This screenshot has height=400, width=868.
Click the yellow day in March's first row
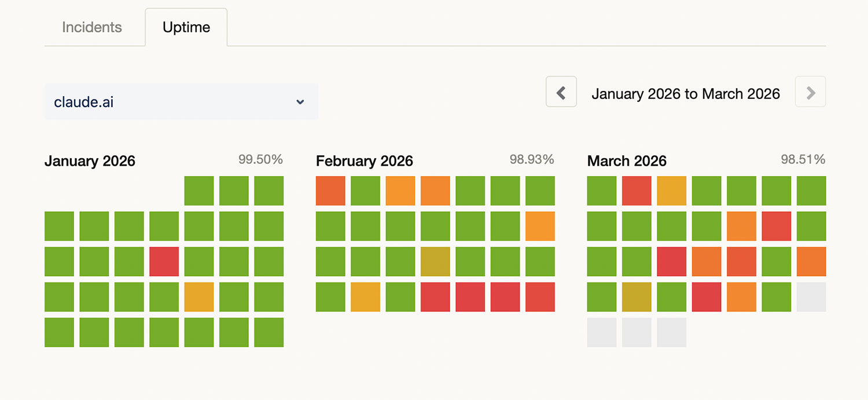[x=672, y=191]
